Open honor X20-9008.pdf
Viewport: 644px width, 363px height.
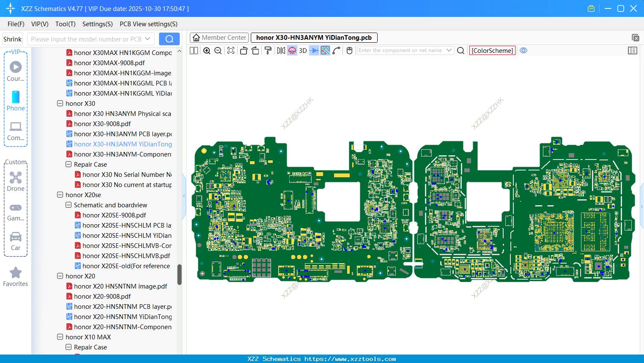(99, 296)
